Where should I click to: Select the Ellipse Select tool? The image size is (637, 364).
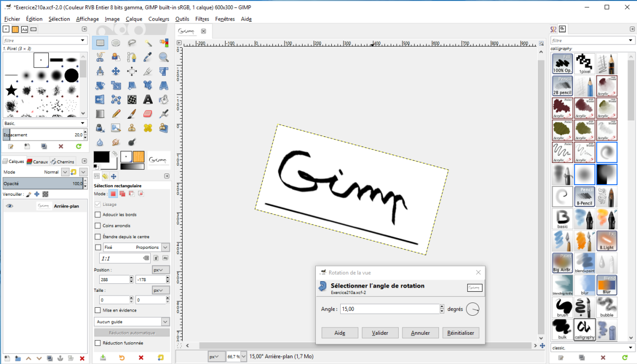click(116, 42)
